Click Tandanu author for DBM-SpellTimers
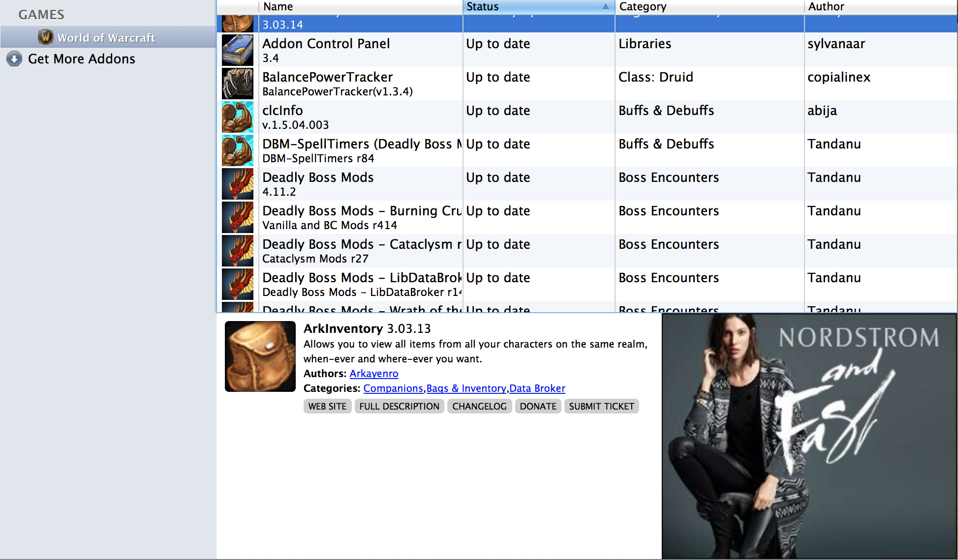The width and height of the screenshot is (958, 560). [834, 144]
